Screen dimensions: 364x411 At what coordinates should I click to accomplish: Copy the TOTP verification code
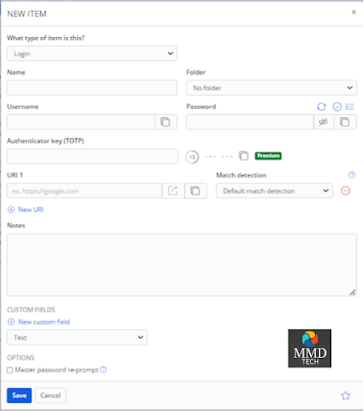pyautogui.click(x=244, y=156)
